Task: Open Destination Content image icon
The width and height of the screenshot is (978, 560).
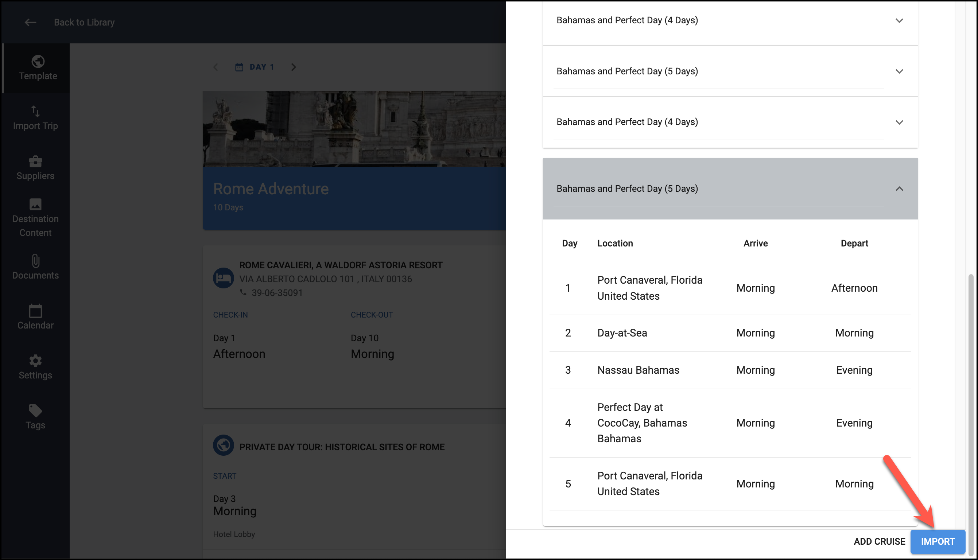Action: 35,204
